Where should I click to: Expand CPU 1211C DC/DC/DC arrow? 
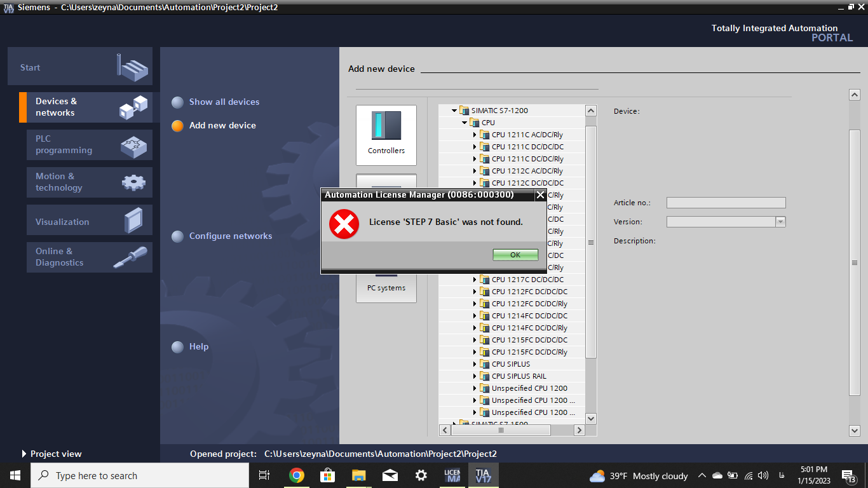(x=475, y=147)
